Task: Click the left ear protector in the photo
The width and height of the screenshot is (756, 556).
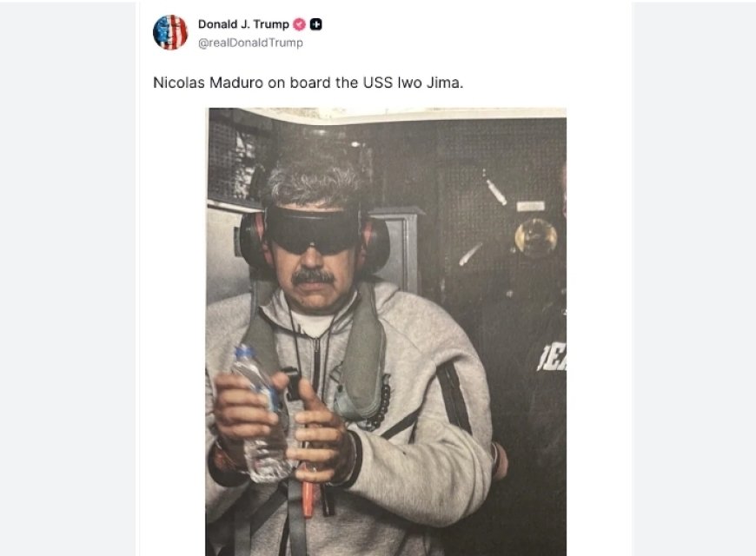Action: pos(253,239)
